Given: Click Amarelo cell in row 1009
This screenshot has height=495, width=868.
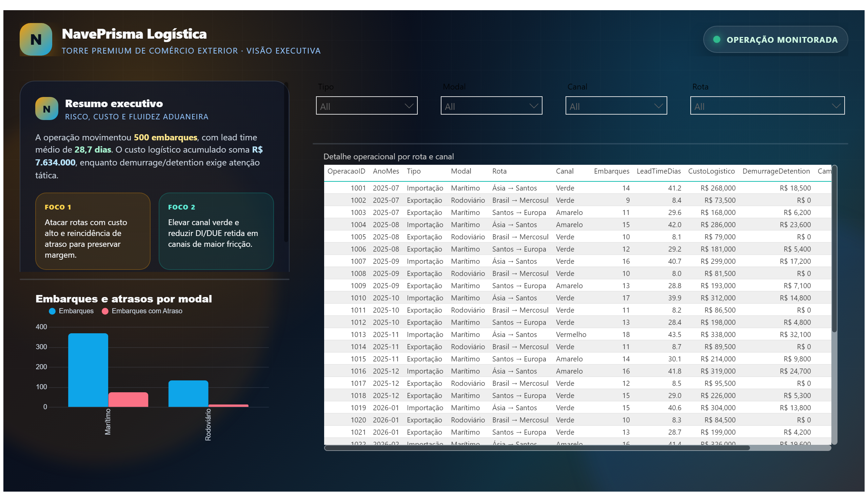Looking at the screenshot, I should 569,286.
